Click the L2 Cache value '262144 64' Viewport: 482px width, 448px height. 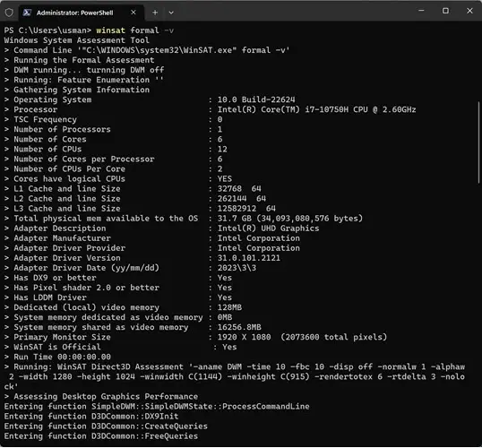[242, 198]
